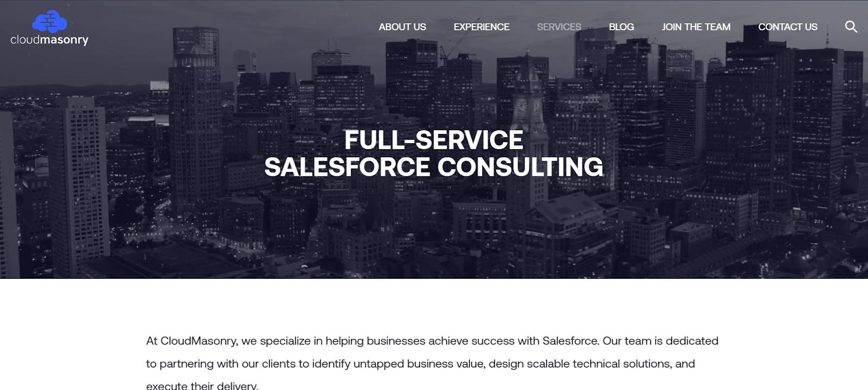The height and width of the screenshot is (390, 868).
Task: Open the ABOUT US navigation menu item
Action: click(x=403, y=27)
